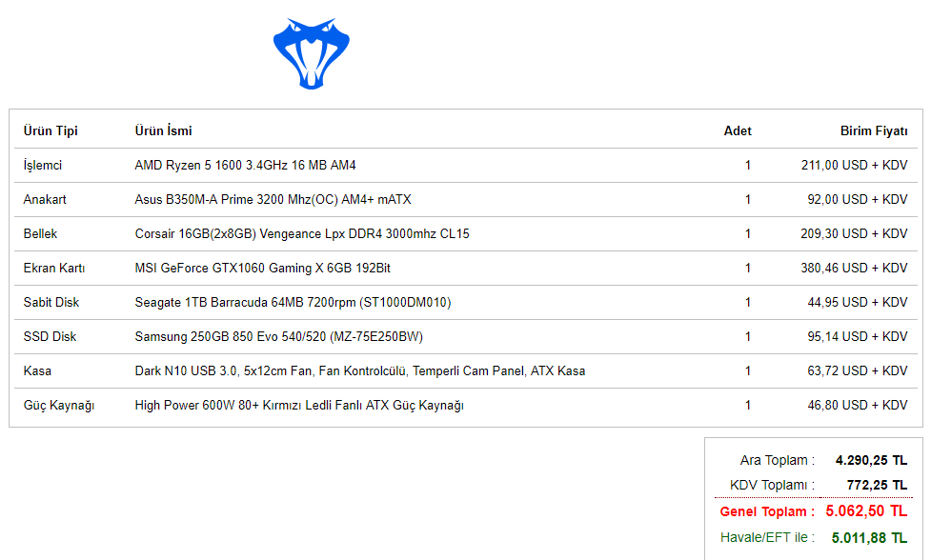Select 'High Power 600W 80+' power supply name
The height and width of the screenshot is (560, 931).
tap(197, 406)
